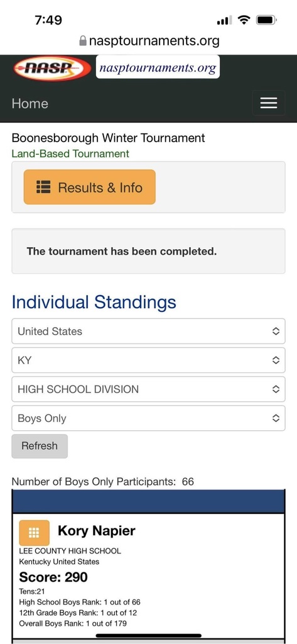Tap the Boonesborough Winter Tournament title
This screenshot has height=644, width=297.
[108, 138]
